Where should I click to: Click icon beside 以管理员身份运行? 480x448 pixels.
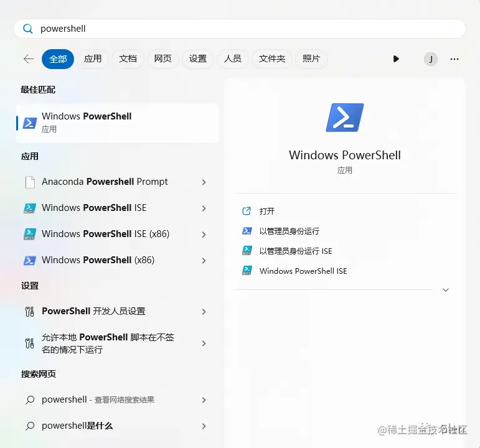[x=247, y=231]
